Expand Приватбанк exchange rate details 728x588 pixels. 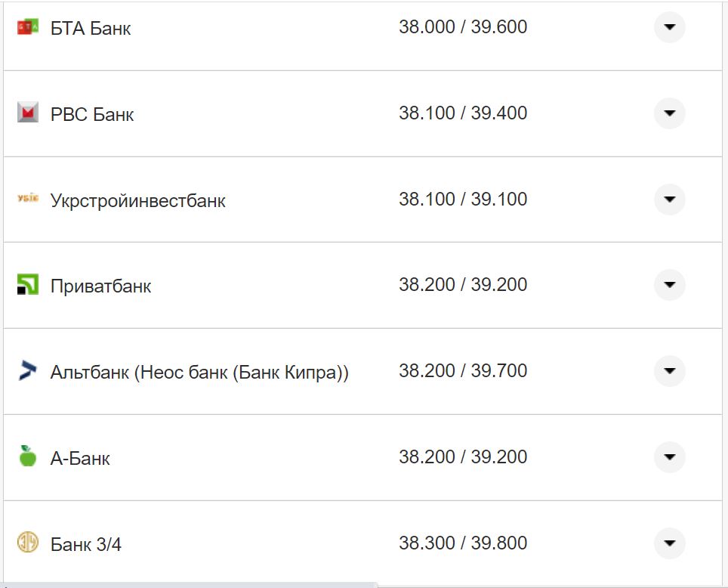pyautogui.click(x=669, y=285)
